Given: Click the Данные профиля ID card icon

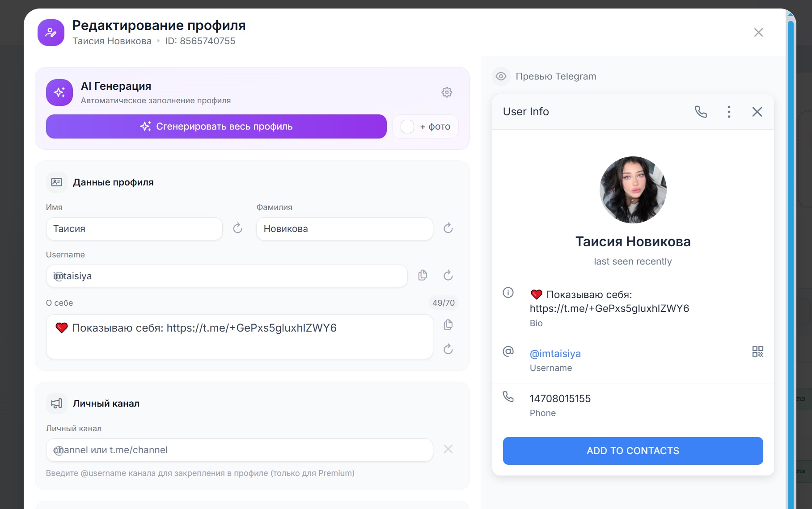Looking at the screenshot, I should click(57, 182).
